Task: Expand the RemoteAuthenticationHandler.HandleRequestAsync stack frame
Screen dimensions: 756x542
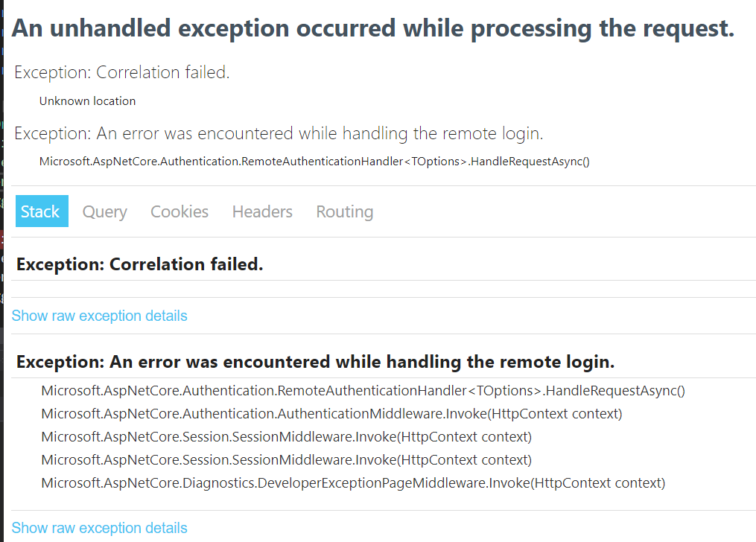Action: coord(363,390)
